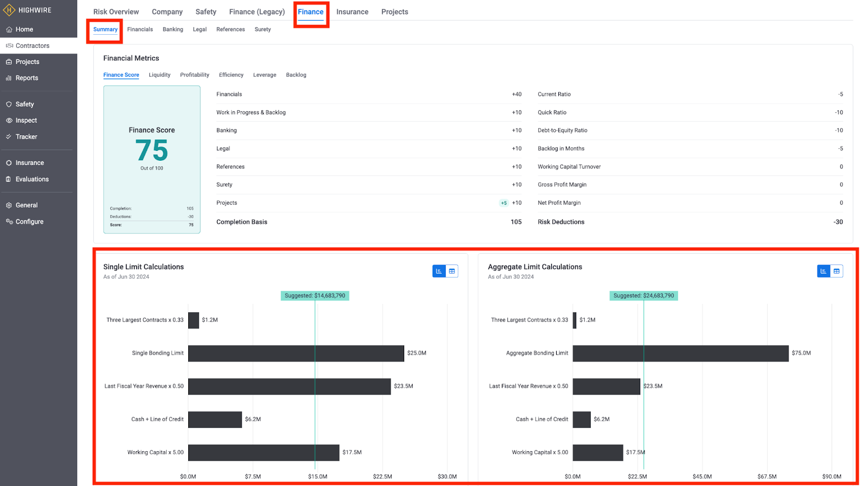The width and height of the screenshot is (868, 486).
Task: Click the Finance Score 75 card
Action: pyautogui.click(x=152, y=159)
